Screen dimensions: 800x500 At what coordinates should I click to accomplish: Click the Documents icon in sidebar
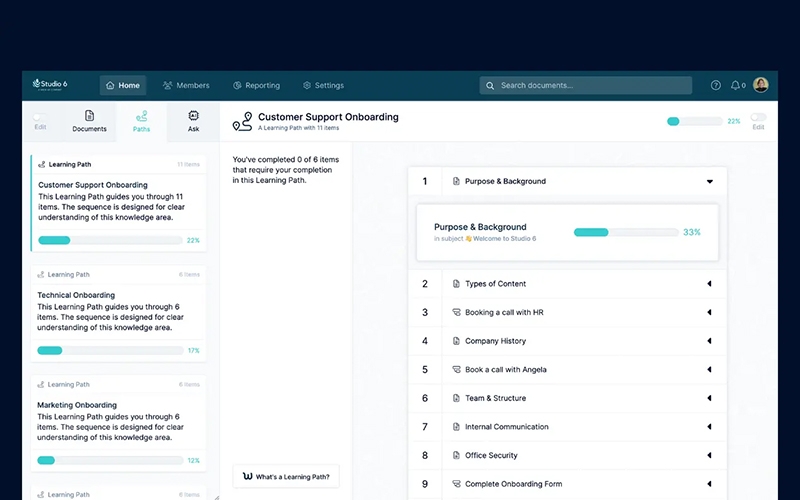90,117
